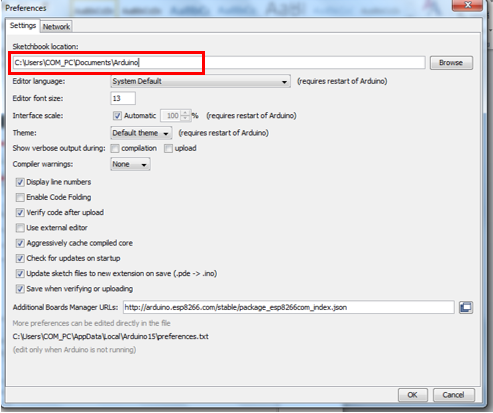Enable Use external editor option
This screenshot has height=413, width=493.
tap(20, 228)
